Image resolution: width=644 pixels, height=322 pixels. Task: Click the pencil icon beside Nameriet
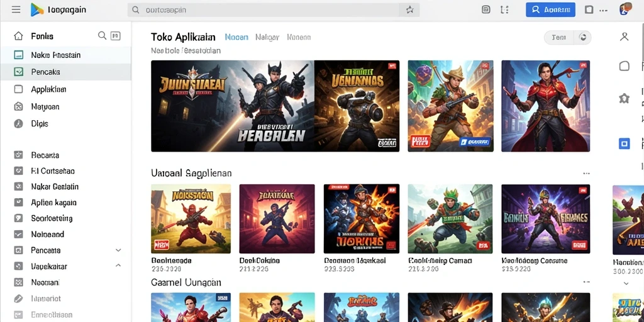[18, 299]
